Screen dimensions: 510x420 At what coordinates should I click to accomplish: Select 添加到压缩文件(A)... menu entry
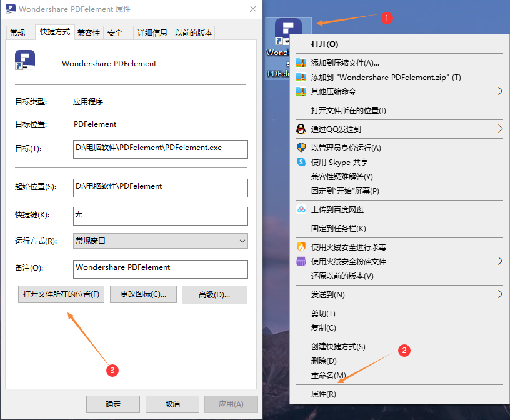[399, 62]
